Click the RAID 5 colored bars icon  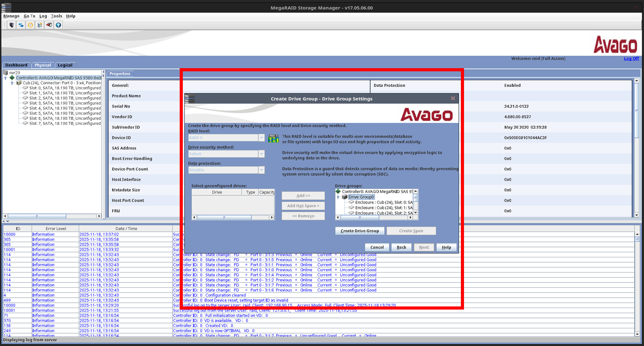(x=273, y=139)
